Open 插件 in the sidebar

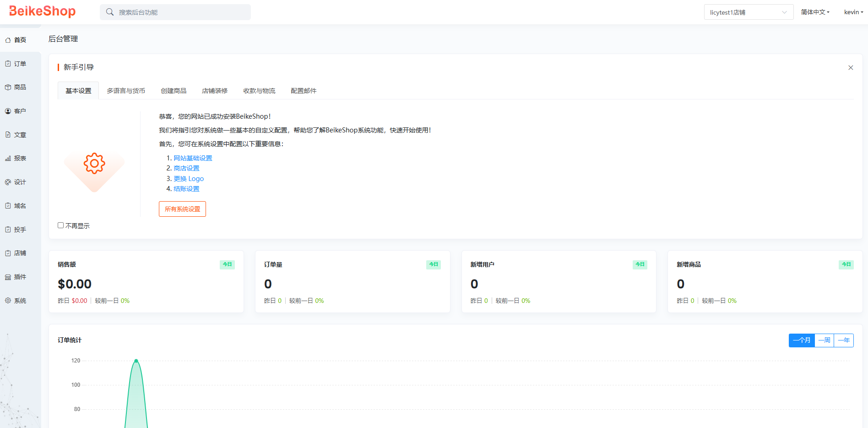(20, 277)
